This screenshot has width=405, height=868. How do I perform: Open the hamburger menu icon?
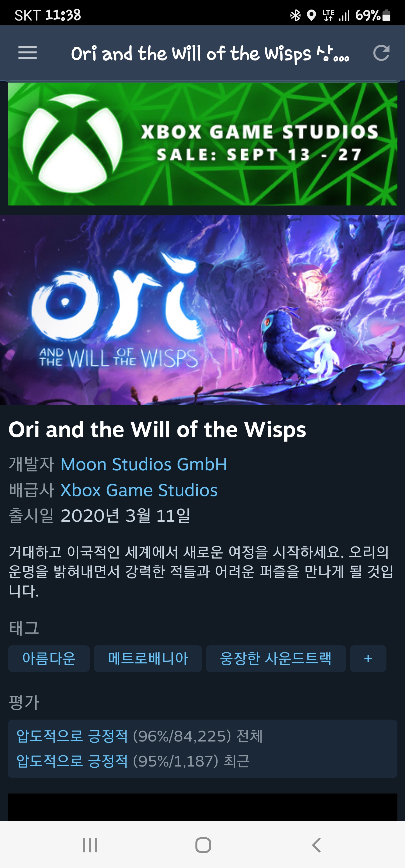(27, 53)
